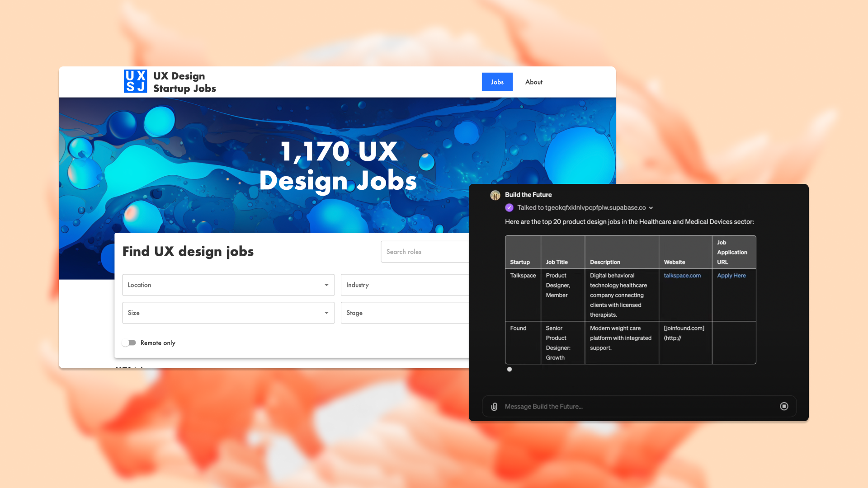Click the Job Title column header
The image size is (868, 488).
(x=557, y=262)
